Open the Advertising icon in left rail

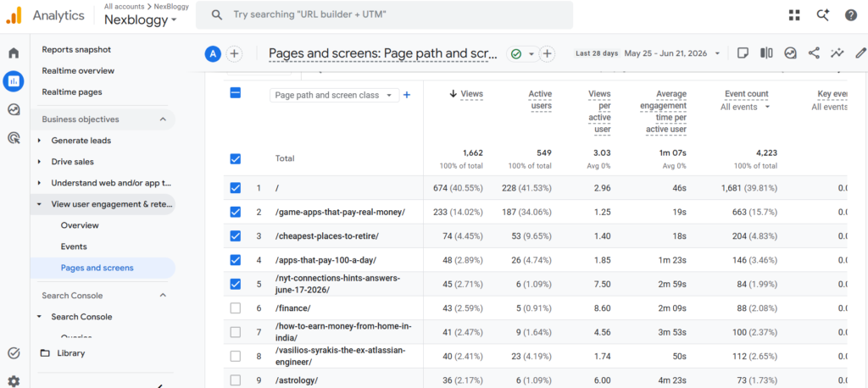click(14, 138)
